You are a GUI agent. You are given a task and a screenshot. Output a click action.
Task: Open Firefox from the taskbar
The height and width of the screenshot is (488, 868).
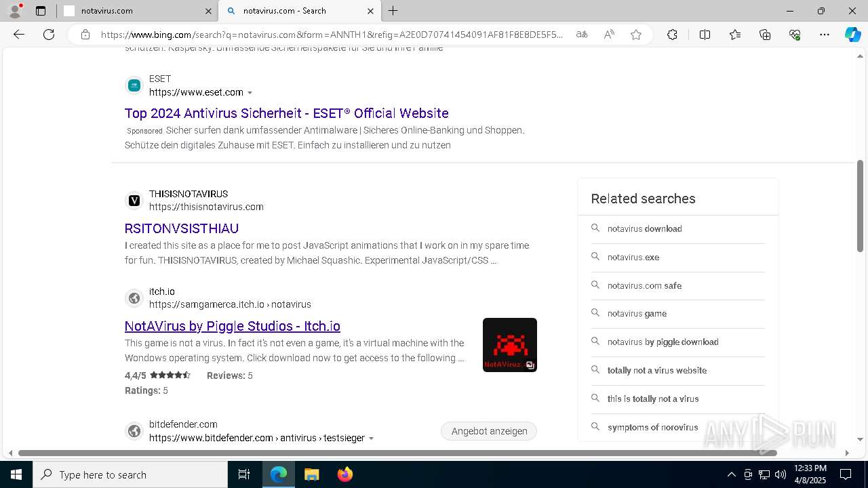[344, 474]
